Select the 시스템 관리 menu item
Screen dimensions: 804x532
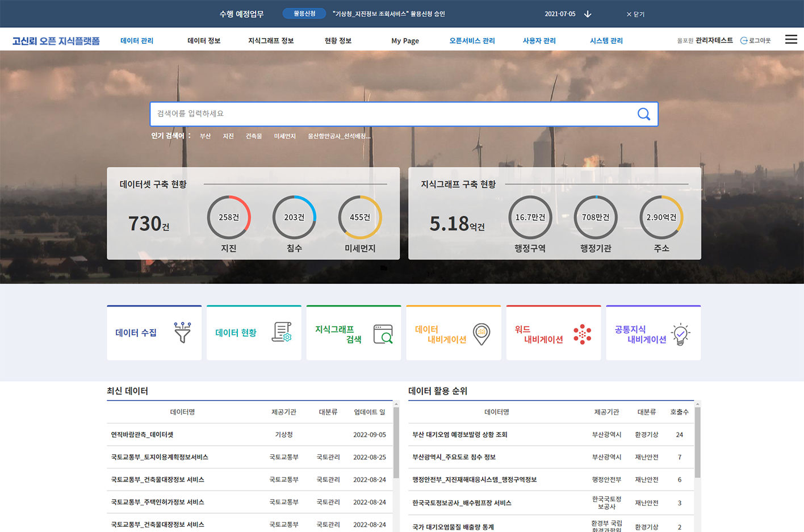pyautogui.click(x=606, y=41)
